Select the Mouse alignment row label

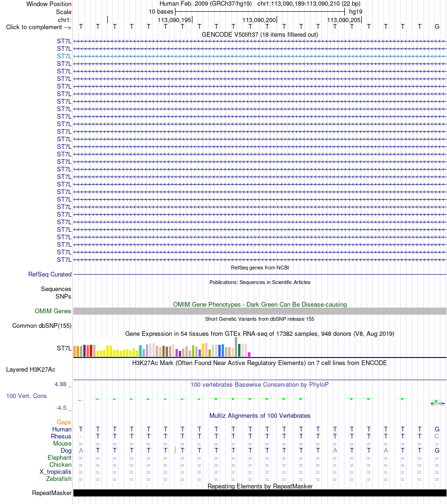pyautogui.click(x=62, y=444)
